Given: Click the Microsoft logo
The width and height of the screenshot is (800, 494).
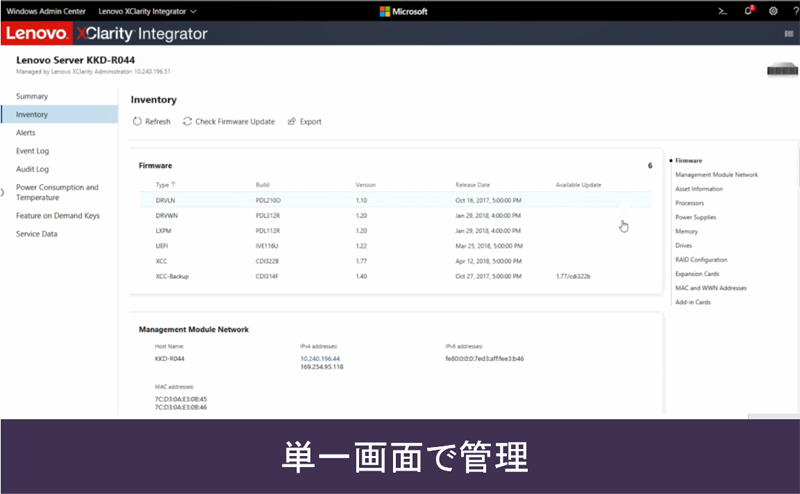Looking at the screenshot, I should [x=404, y=11].
